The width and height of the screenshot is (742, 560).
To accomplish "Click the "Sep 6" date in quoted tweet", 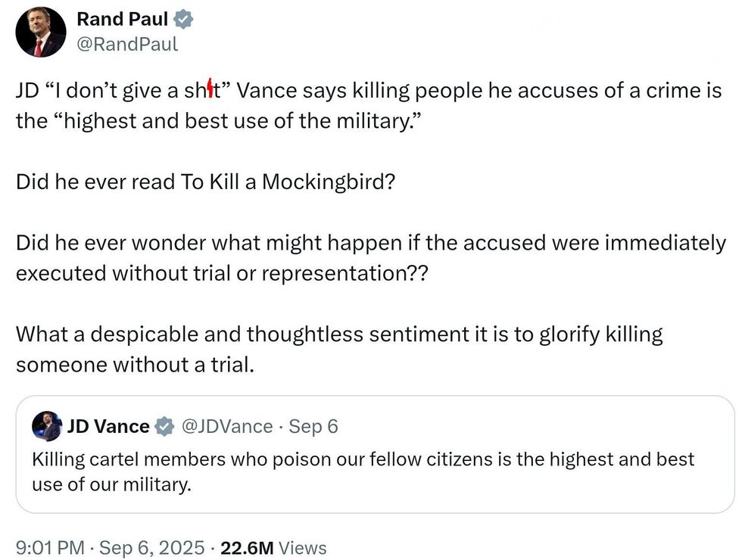I will (x=313, y=427).
